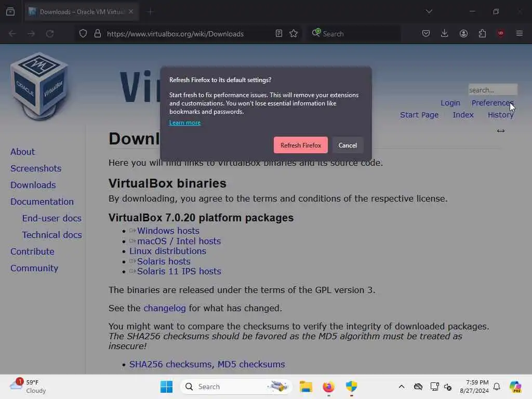Open the Windows Start menu

click(x=166, y=387)
